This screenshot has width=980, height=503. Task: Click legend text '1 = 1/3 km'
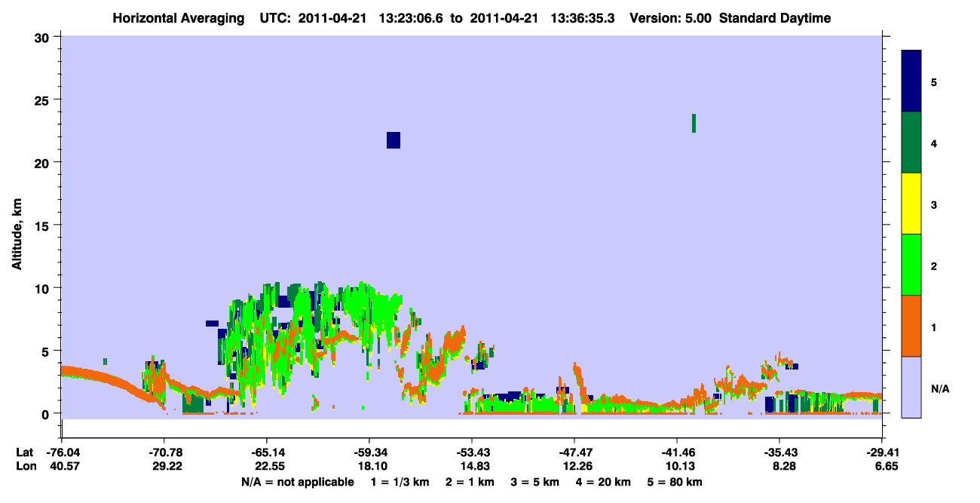399,482
